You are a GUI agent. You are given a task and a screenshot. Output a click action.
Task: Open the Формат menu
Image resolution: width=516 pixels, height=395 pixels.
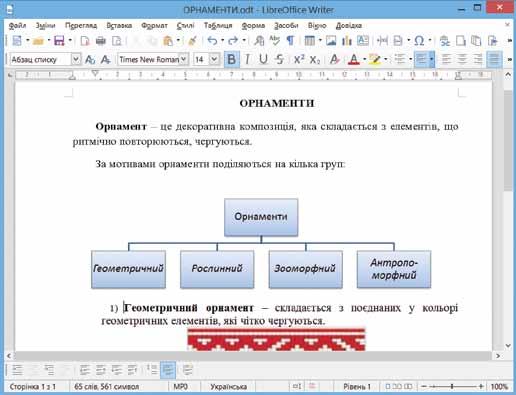(x=154, y=25)
